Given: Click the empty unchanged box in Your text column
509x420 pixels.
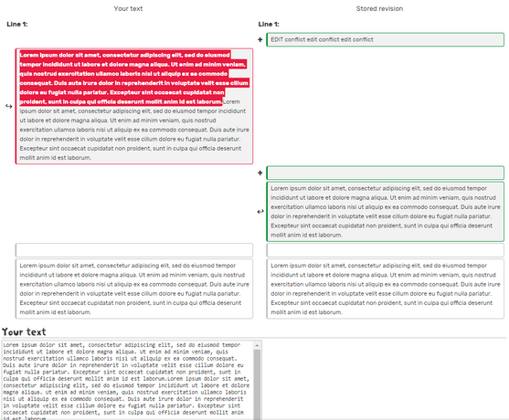Looking at the screenshot, I should coord(134,250).
